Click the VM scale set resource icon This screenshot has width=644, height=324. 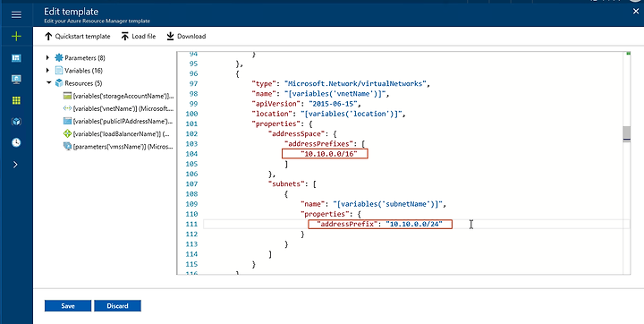pos(67,147)
